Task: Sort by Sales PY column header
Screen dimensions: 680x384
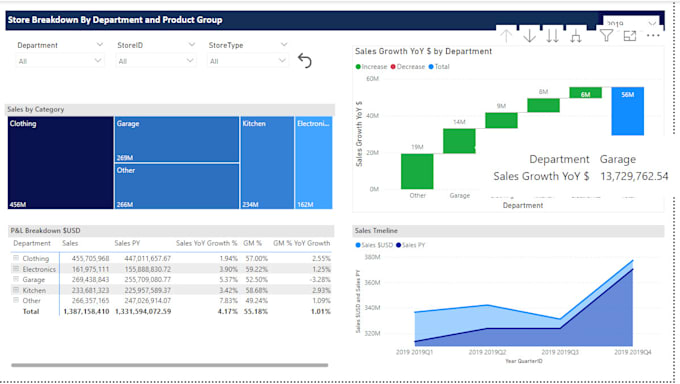Action: (127, 243)
